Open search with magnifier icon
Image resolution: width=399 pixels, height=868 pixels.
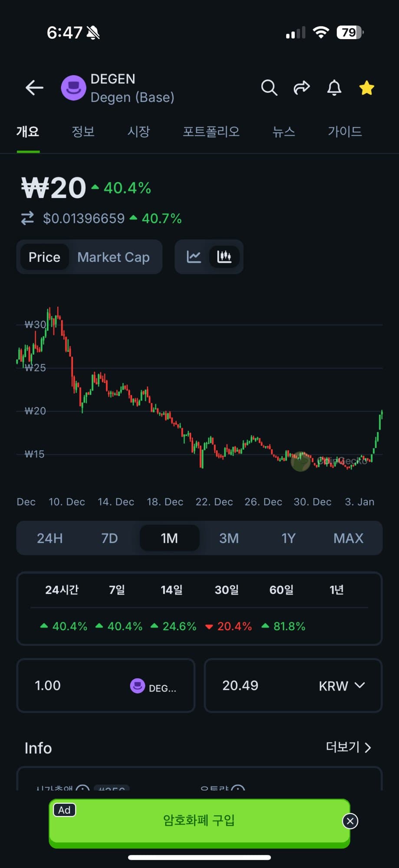pos(269,88)
